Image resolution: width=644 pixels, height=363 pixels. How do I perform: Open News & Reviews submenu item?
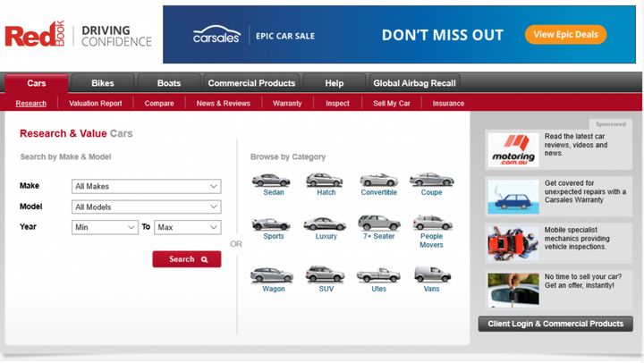click(223, 104)
